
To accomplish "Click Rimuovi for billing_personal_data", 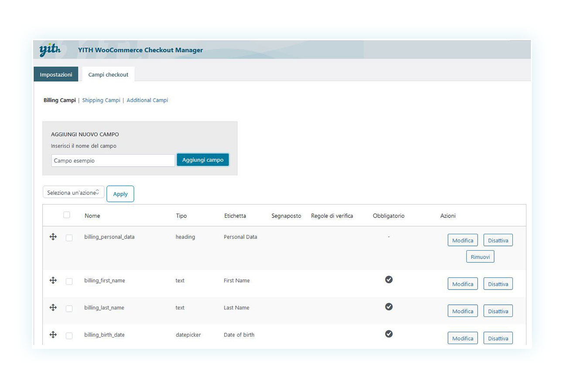I will coord(480,257).
